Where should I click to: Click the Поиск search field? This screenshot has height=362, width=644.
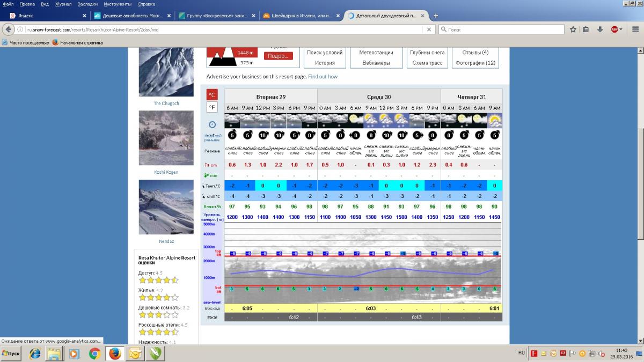tap(501, 30)
